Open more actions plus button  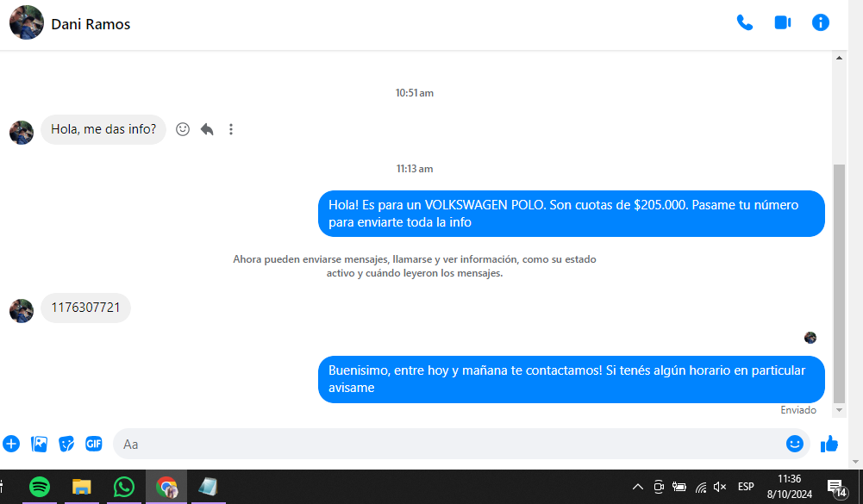click(11, 444)
